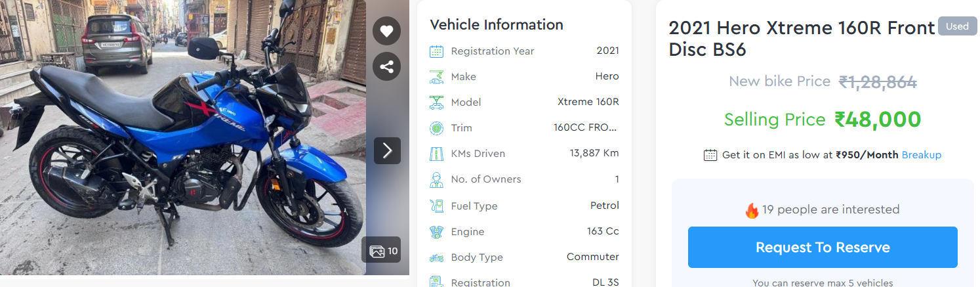Show next bike photo with arrow
980x287 pixels.
pyautogui.click(x=387, y=150)
